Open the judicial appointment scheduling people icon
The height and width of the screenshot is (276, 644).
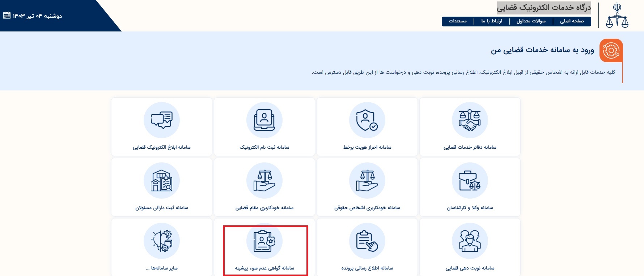point(470,241)
